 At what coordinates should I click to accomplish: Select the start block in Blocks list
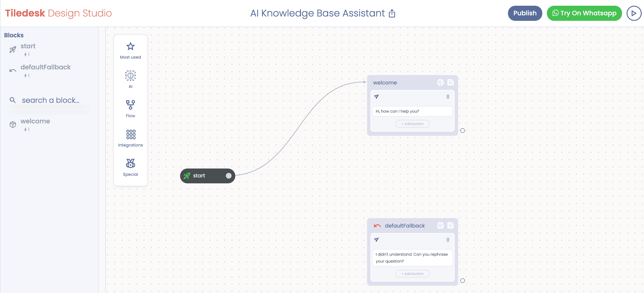click(28, 46)
